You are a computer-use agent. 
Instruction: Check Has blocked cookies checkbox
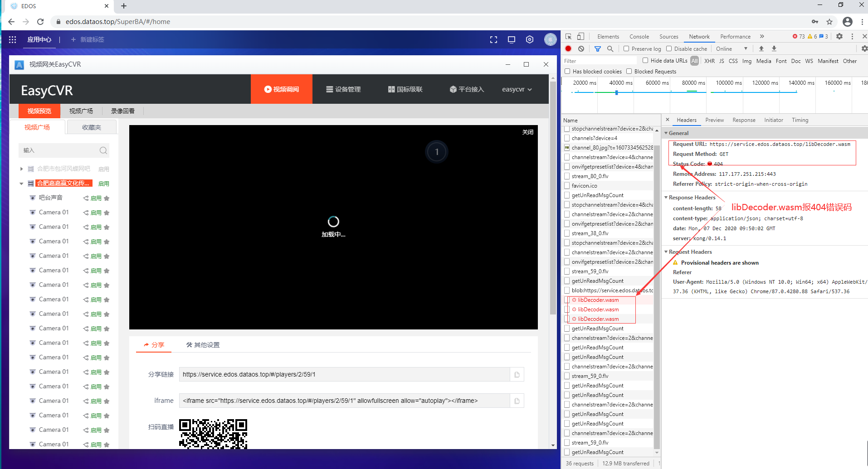pyautogui.click(x=567, y=71)
